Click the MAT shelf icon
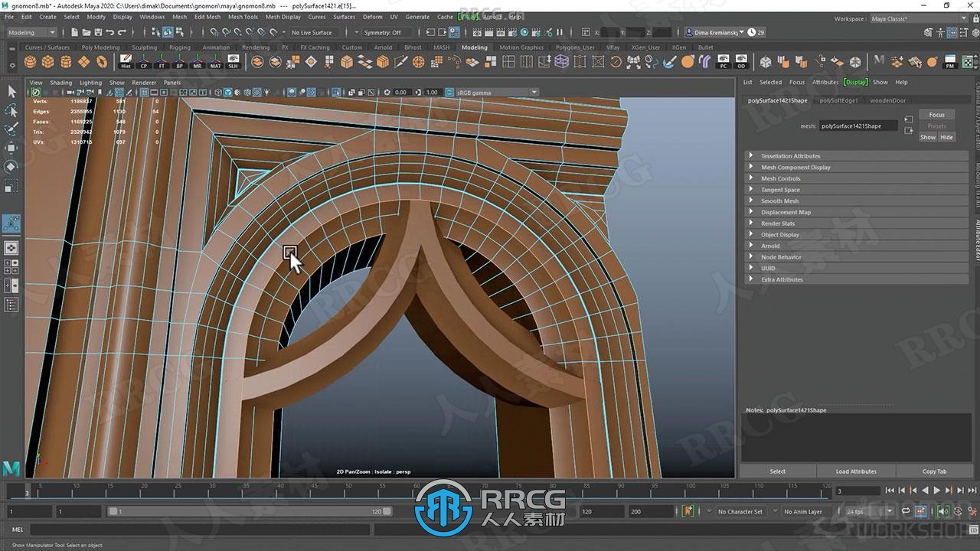Image resolution: width=980 pixels, height=551 pixels. [x=215, y=62]
